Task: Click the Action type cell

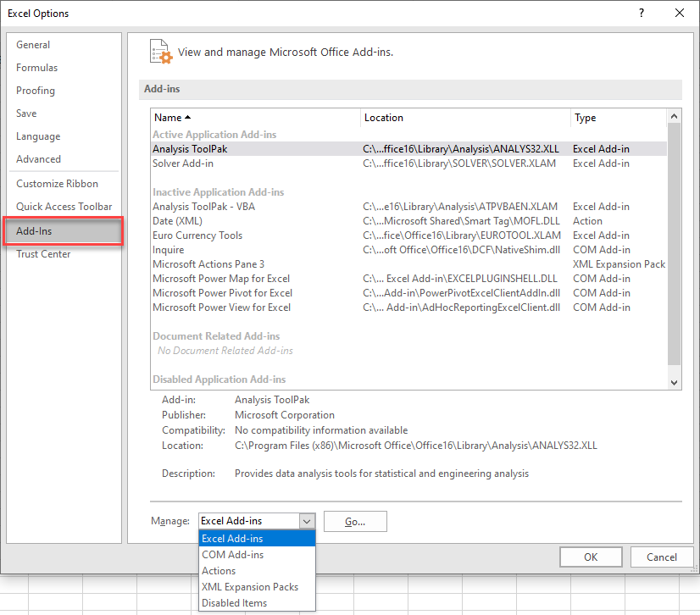Action: tap(587, 221)
